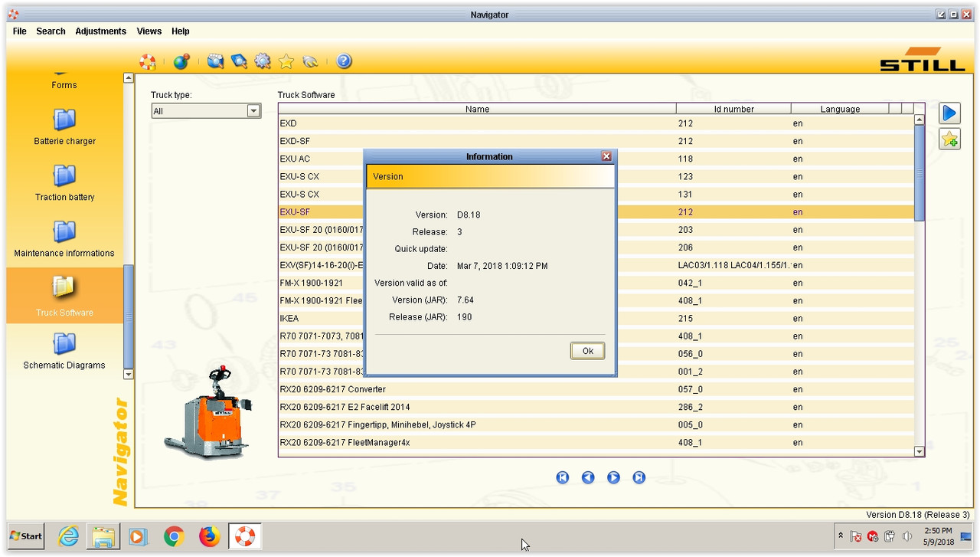Show hidden tray icons chevron
Screen dimensions: 980x557
click(x=841, y=536)
